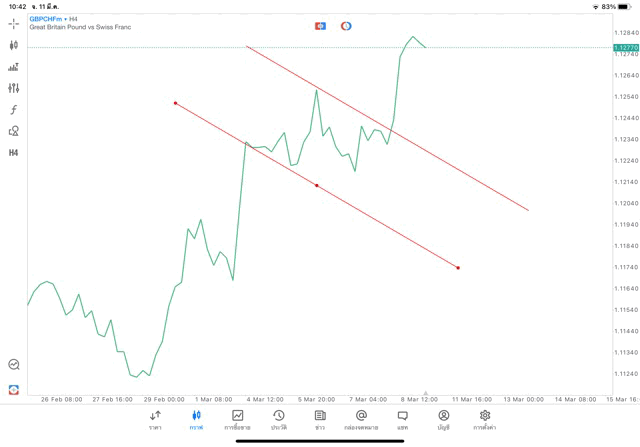Add an indicator using function icon
Viewport: 640px width, 447px height.
(x=14, y=110)
